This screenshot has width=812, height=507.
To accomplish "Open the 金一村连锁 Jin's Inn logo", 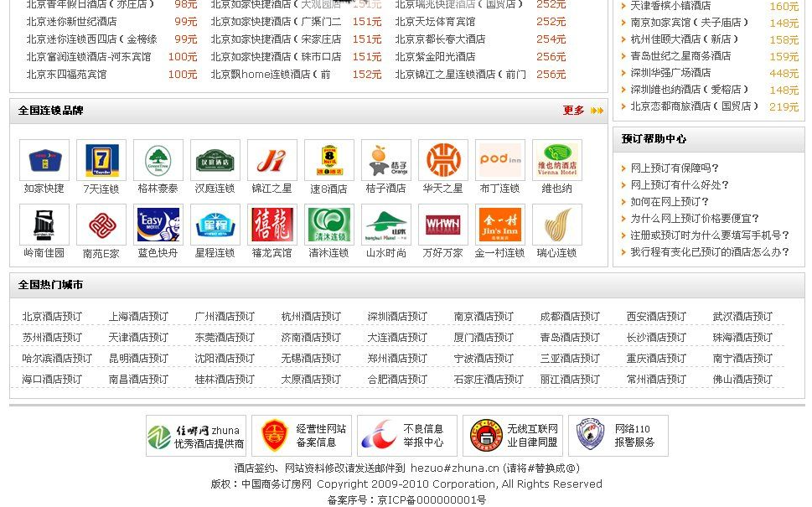I will click(499, 225).
